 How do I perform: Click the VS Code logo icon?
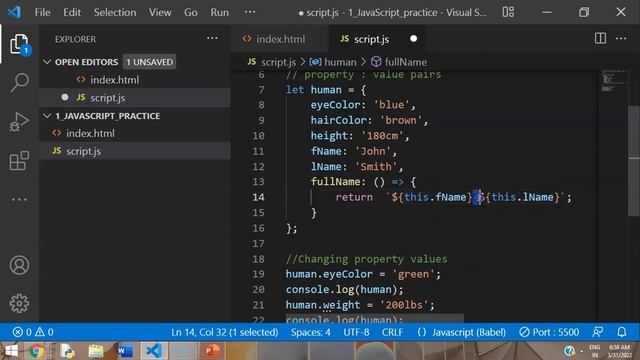[14, 12]
